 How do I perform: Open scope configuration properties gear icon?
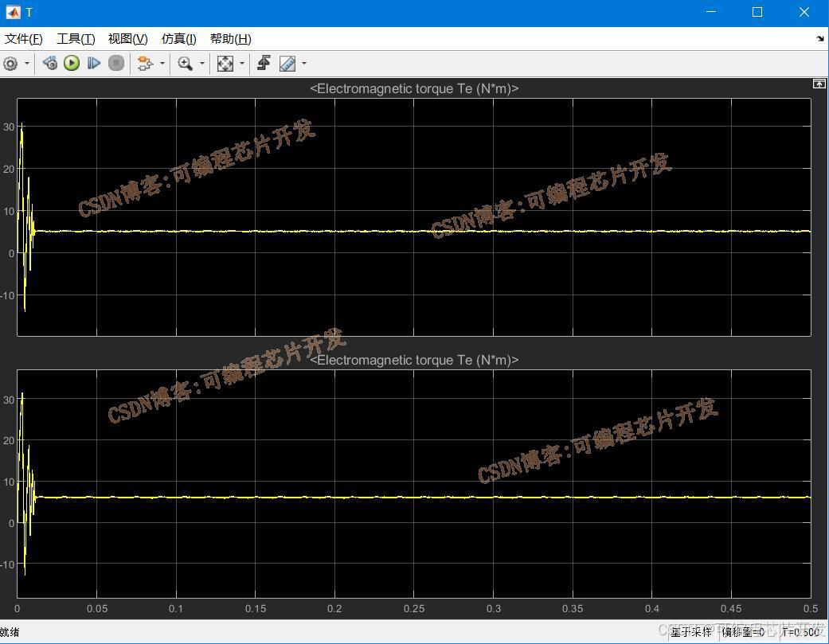coord(10,64)
